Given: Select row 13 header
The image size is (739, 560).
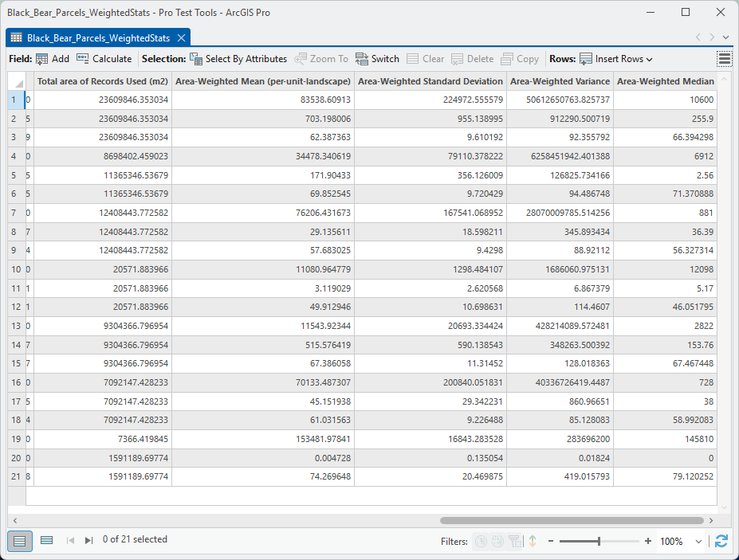Looking at the screenshot, I should coord(16,326).
